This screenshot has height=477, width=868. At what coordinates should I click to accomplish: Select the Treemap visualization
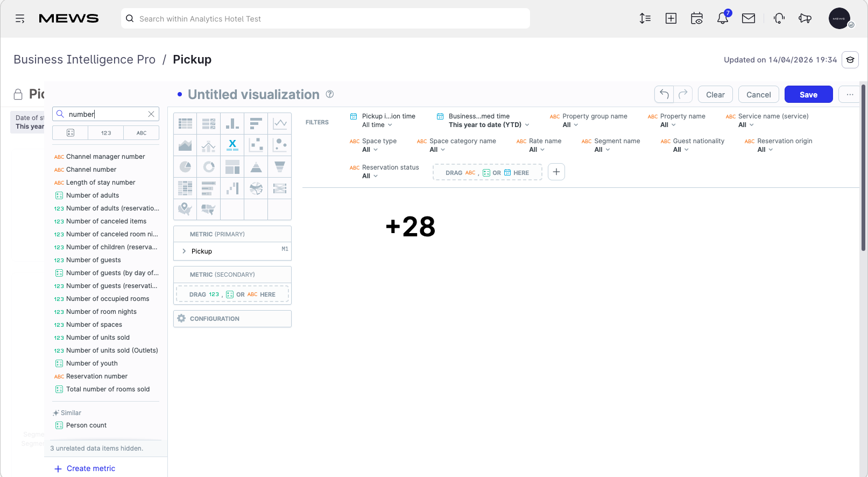pos(232,167)
